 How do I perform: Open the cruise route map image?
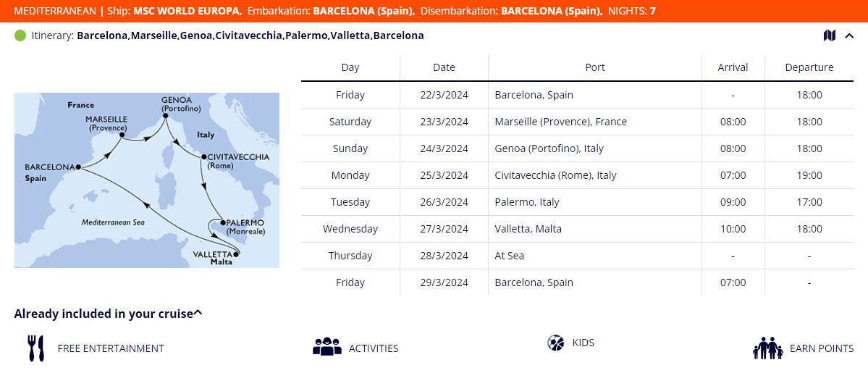pyautogui.click(x=147, y=180)
